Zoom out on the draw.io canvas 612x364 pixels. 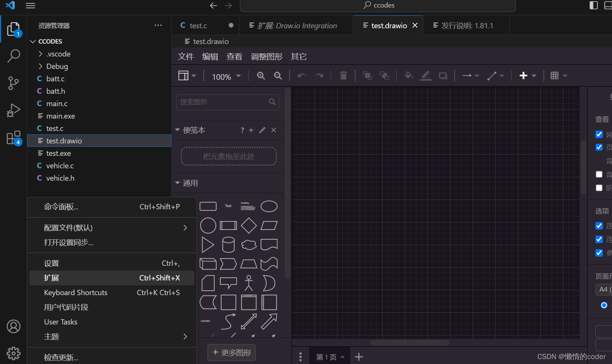click(278, 76)
